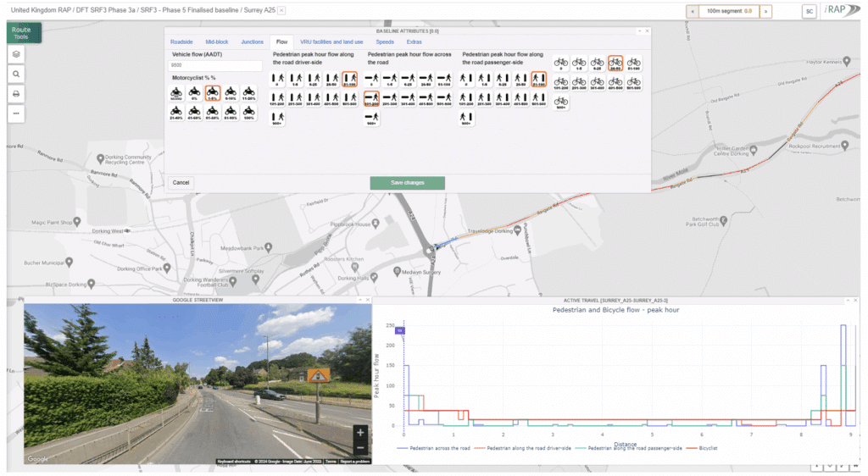
Task: Select driver-side pedestrian flow 900+ icon
Action: click(277, 118)
